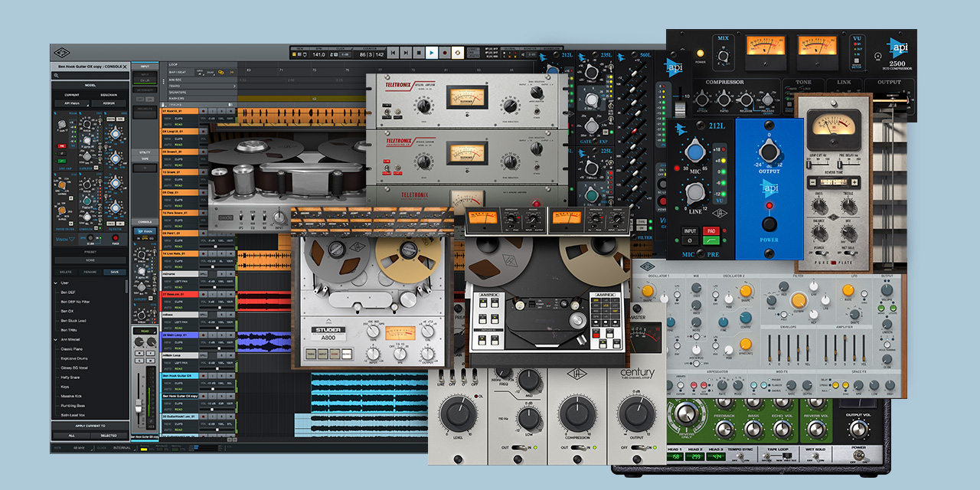Click the Save preset button
The width and height of the screenshot is (980, 490).
[x=114, y=271]
